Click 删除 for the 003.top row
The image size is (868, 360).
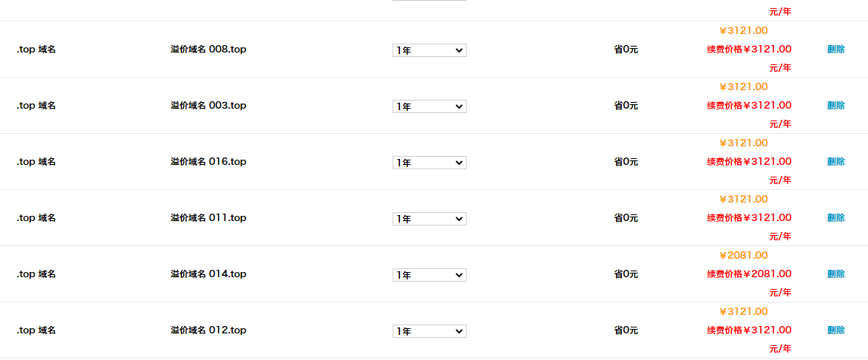pyautogui.click(x=835, y=106)
